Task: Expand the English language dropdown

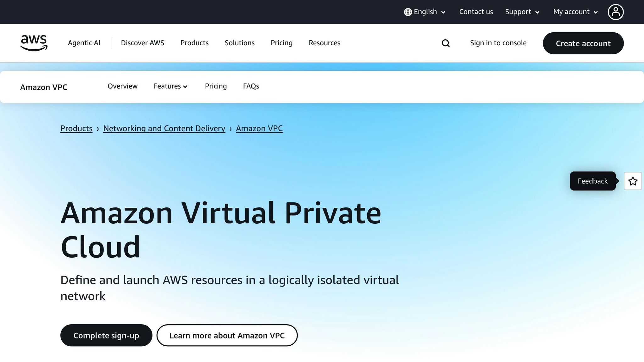Action: (x=425, y=12)
